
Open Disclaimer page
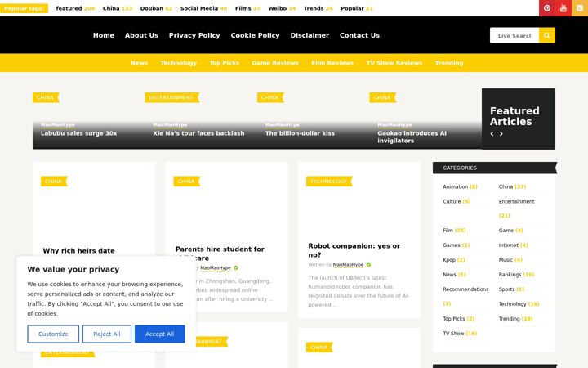pos(310,35)
